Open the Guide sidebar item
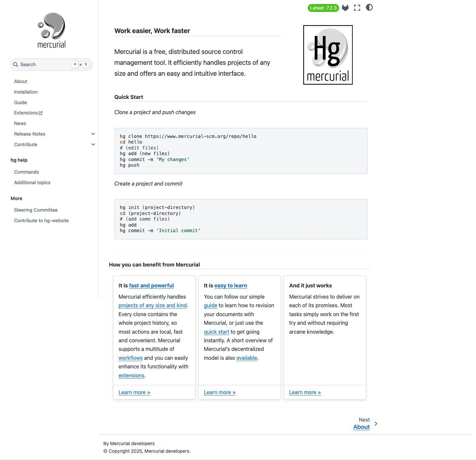The image size is (476, 460). coord(20,103)
